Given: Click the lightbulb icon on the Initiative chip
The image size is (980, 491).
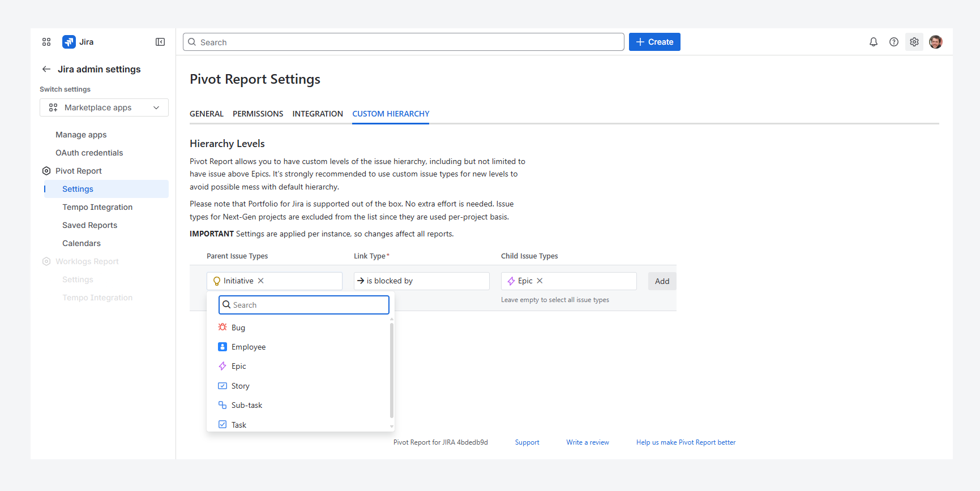Looking at the screenshot, I should (x=217, y=281).
